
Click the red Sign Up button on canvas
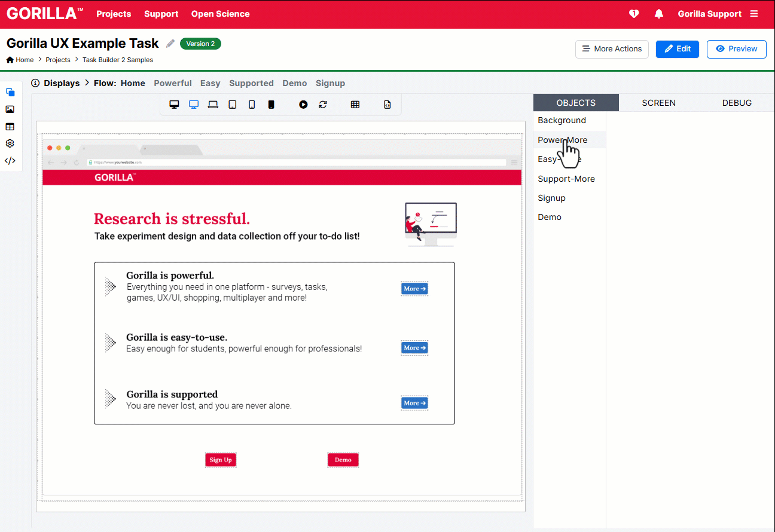(x=221, y=460)
